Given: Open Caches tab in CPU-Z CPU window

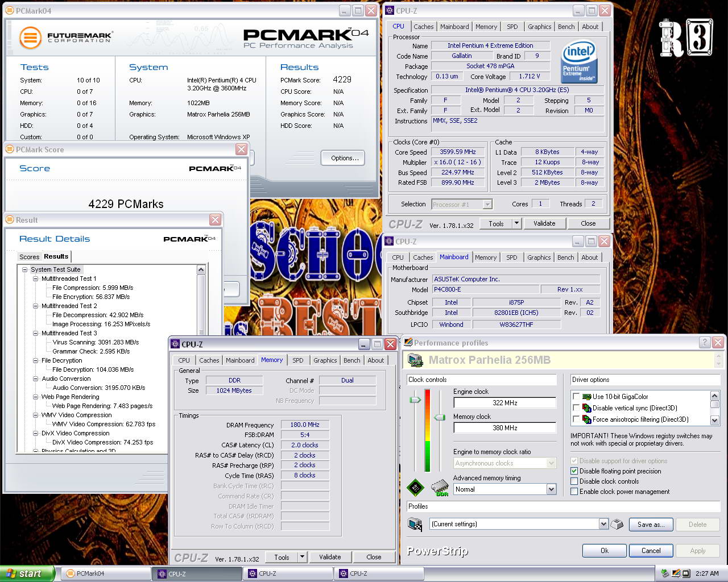Looking at the screenshot, I should pyautogui.click(x=423, y=27).
